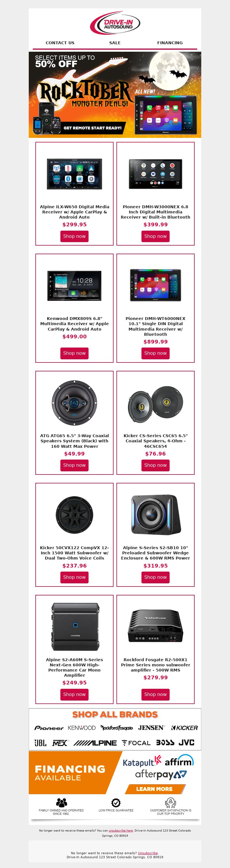Open the Rocktober Monster Deals banner
Image resolution: width=230 pixels, height=868 pixels.
pos(115,95)
